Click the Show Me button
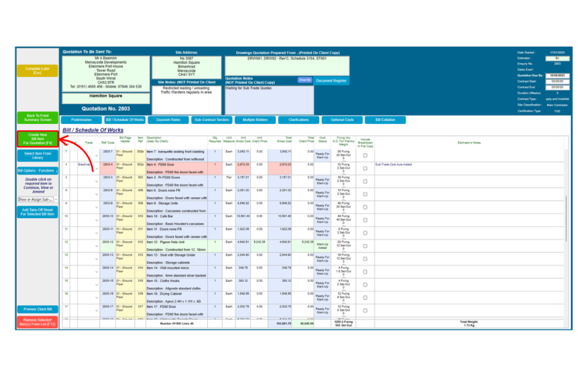588x392 pixels. tap(304, 80)
